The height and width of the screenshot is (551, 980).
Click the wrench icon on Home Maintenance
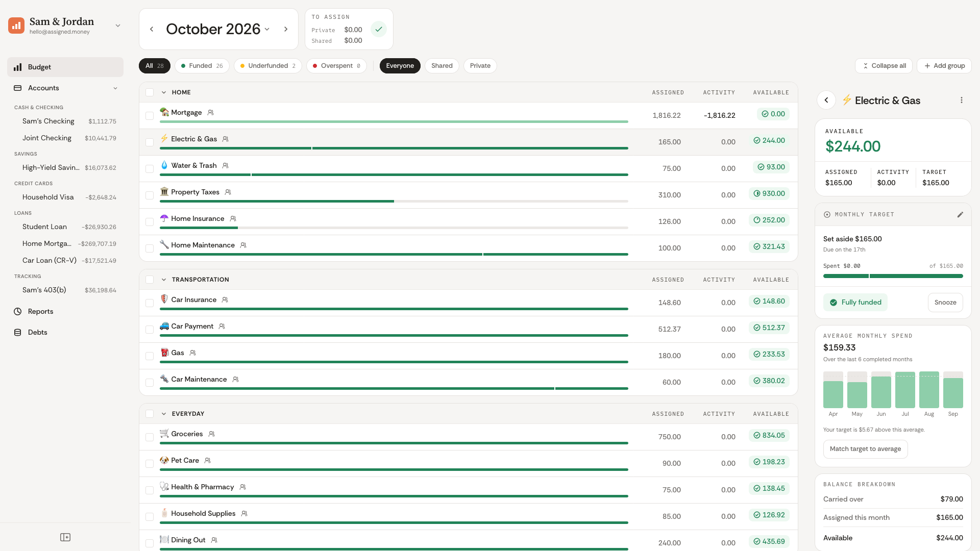click(164, 244)
